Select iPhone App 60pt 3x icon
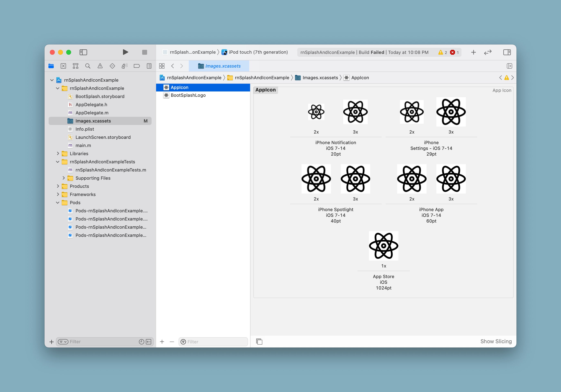 (451, 179)
